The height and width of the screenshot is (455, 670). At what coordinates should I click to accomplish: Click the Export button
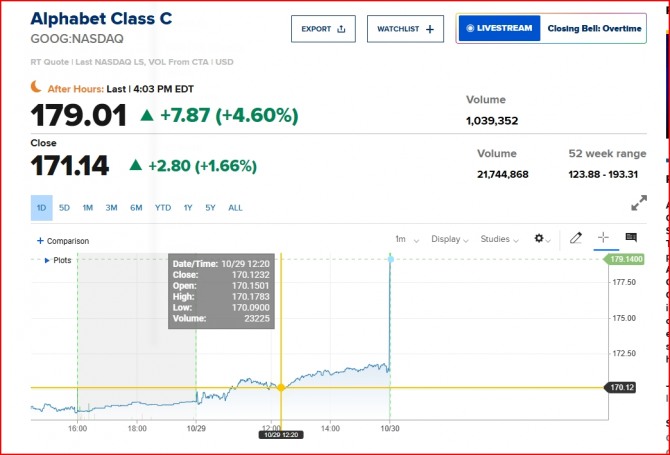pos(323,29)
